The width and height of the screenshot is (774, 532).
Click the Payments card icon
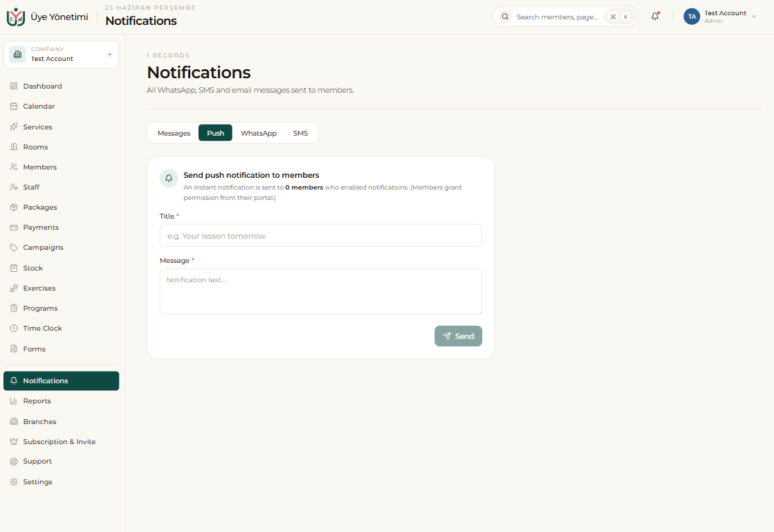point(14,228)
